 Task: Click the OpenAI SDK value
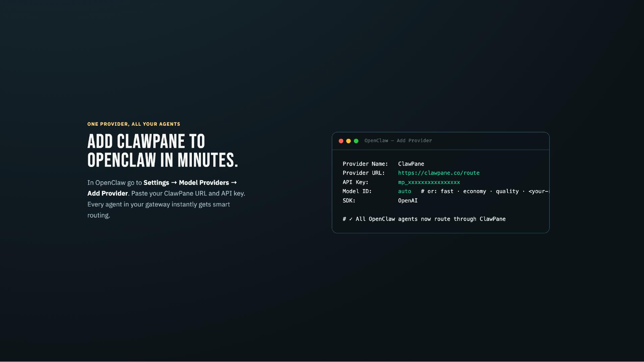point(408,200)
